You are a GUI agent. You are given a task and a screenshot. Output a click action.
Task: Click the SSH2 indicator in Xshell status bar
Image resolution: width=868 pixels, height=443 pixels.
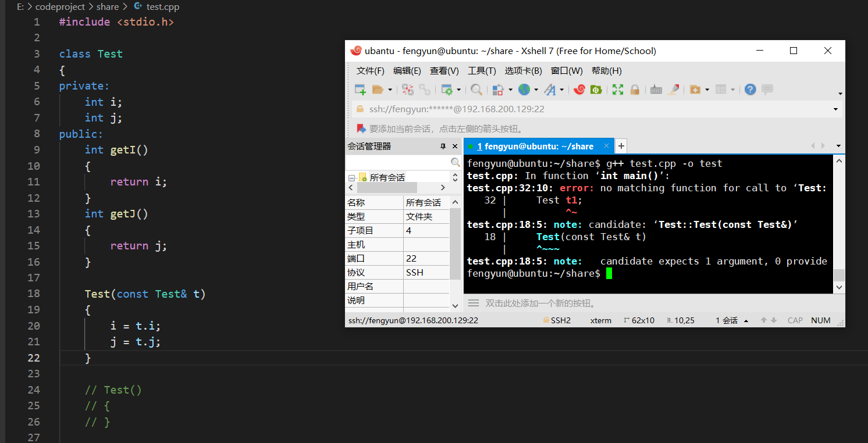point(557,320)
